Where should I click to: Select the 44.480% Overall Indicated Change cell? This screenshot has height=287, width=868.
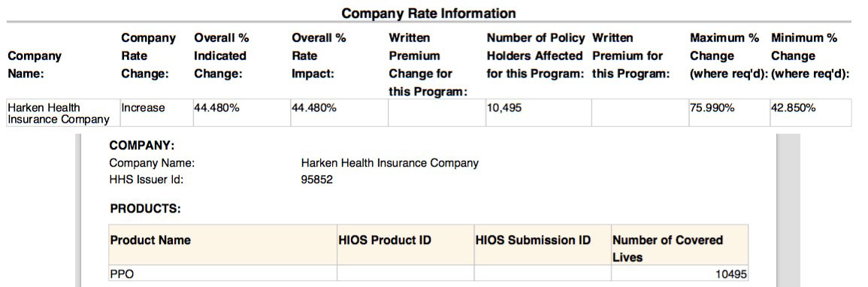click(240, 113)
